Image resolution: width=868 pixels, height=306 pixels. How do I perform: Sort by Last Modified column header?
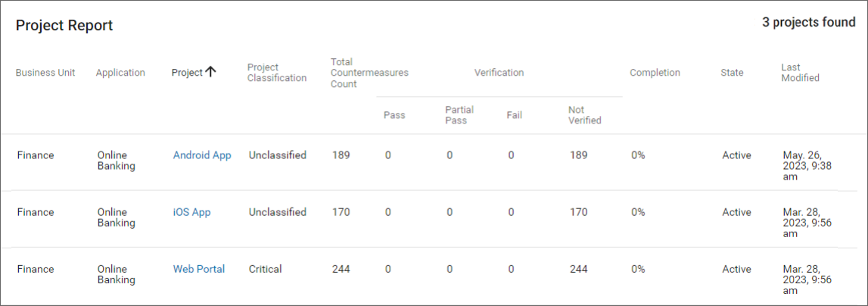[800, 73]
